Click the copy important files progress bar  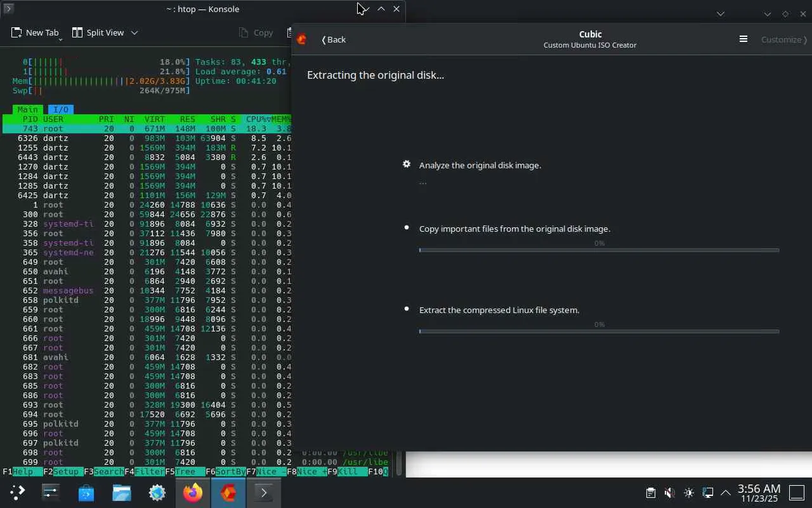coord(599,250)
